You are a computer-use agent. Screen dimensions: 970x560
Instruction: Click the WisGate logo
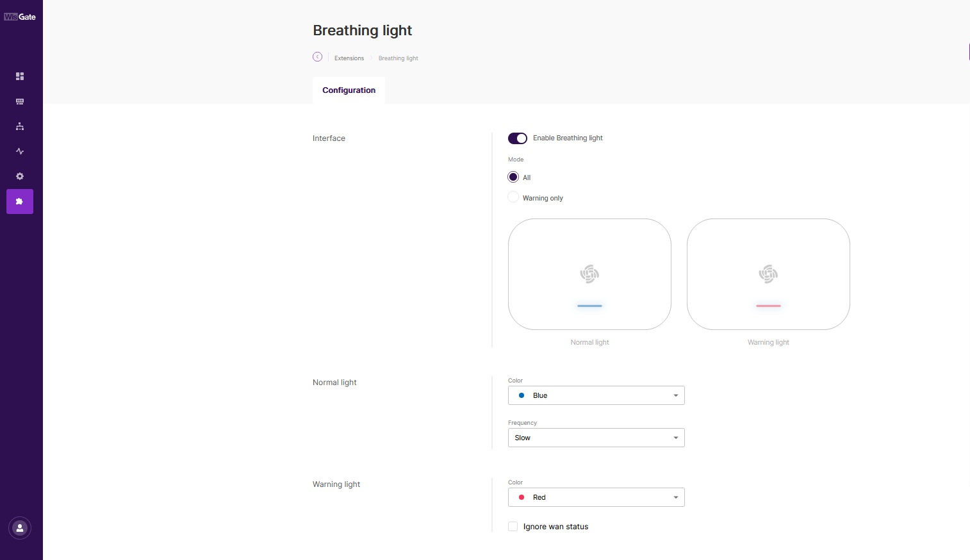(20, 17)
